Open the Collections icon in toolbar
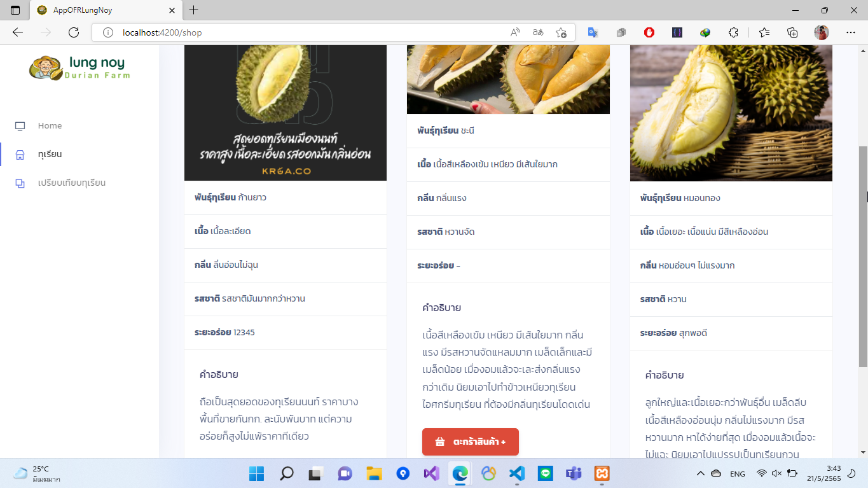Image resolution: width=868 pixels, height=488 pixels. (x=792, y=32)
